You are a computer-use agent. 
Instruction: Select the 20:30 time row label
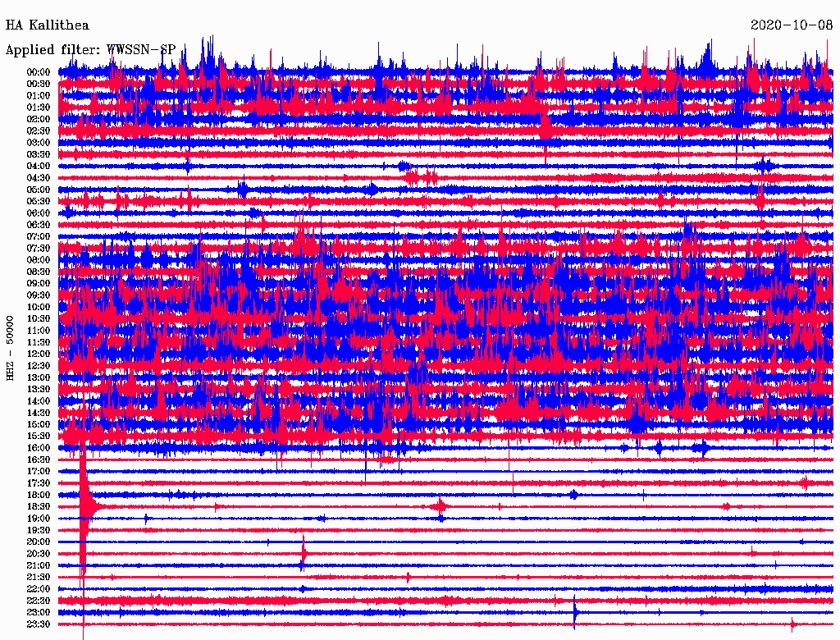(x=39, y=554)
